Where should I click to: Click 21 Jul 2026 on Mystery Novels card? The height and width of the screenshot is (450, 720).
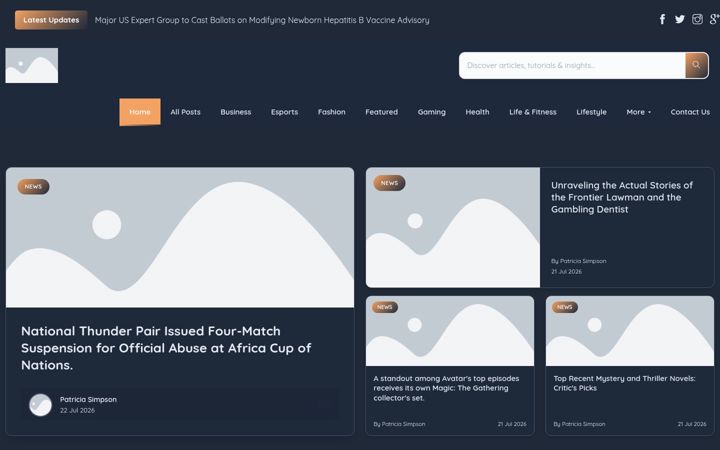pos(692,424)
